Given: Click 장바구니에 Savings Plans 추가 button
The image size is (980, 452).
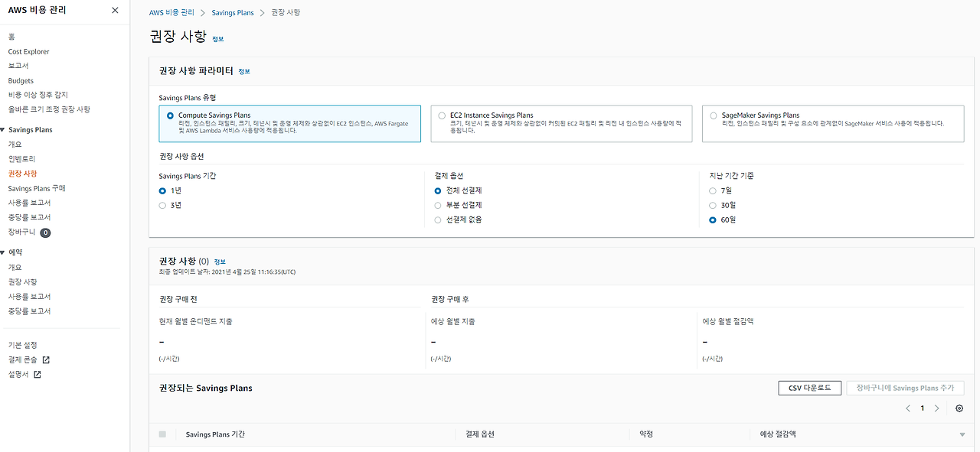Looking at the screenshot, I should [905, 388].
